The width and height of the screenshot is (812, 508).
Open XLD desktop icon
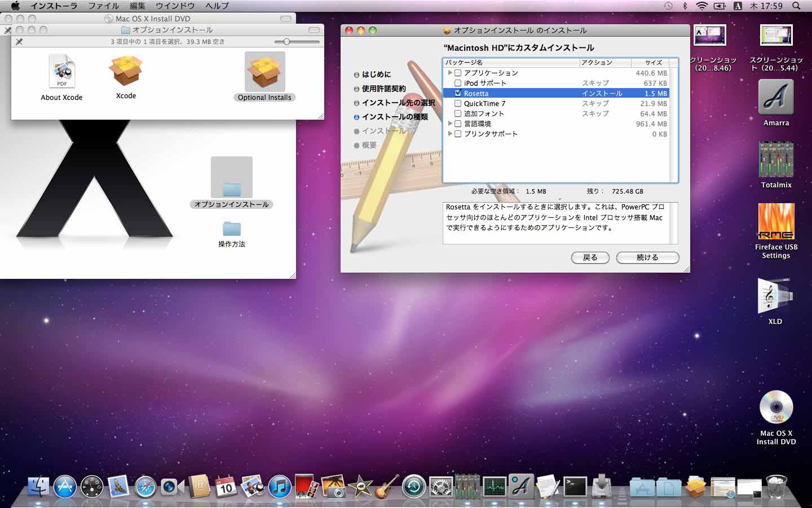[x=775, y=296]
